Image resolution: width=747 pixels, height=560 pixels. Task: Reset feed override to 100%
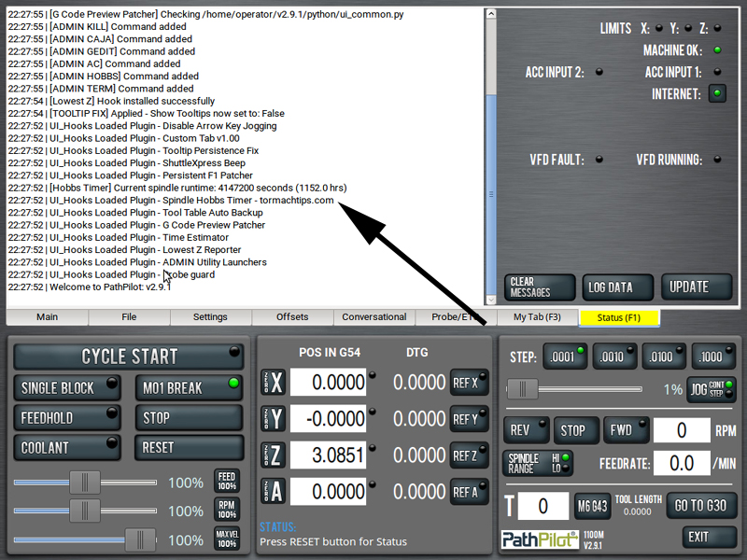click(226, 482)
